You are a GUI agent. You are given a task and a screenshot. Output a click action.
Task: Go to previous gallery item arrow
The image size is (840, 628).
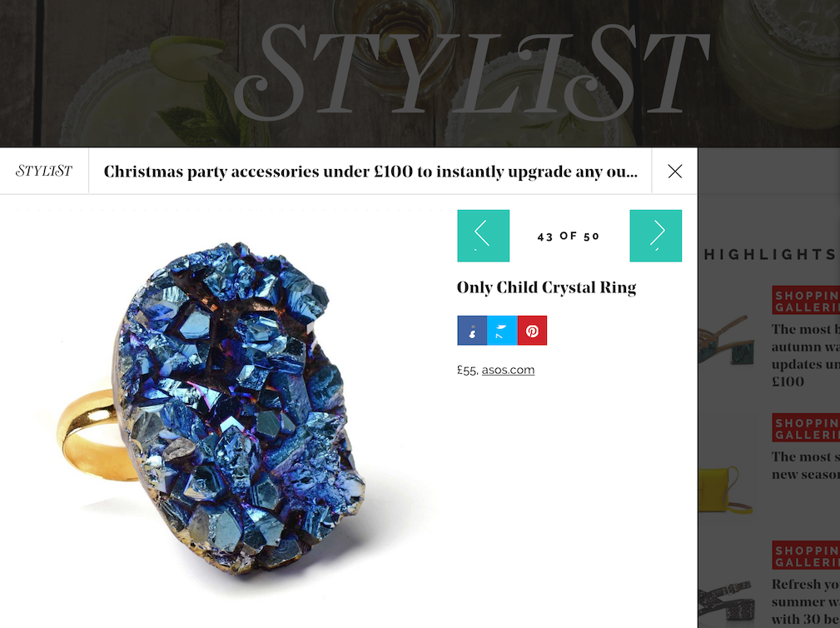(483, 236)
